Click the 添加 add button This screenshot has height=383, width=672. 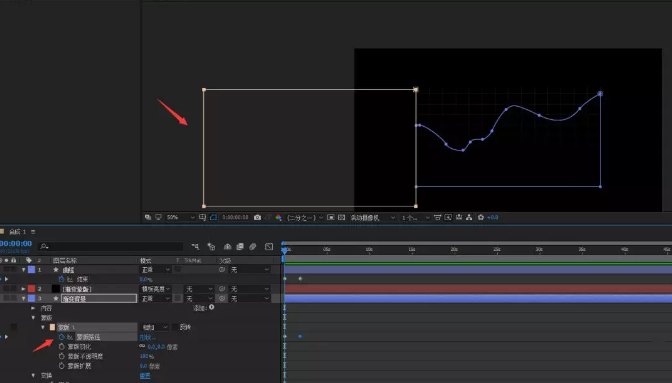[x=211, y=308]
